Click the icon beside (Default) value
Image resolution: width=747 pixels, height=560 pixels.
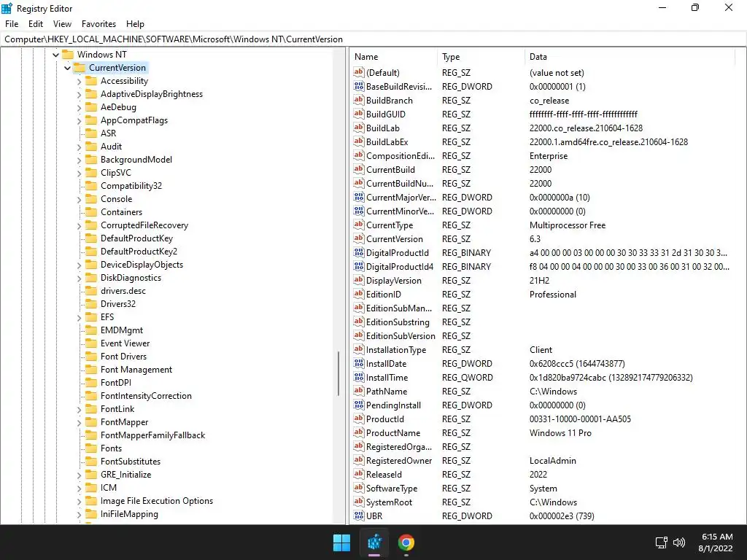(x=359, y=73)
